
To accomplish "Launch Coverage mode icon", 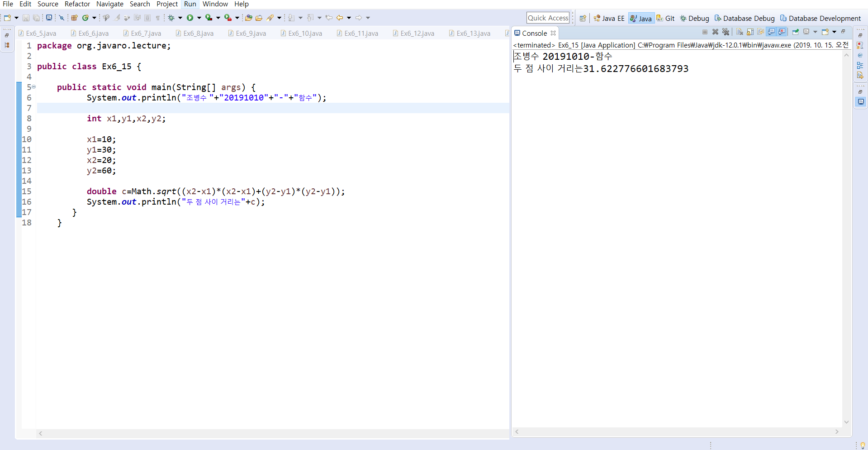I will pos(209,18).
